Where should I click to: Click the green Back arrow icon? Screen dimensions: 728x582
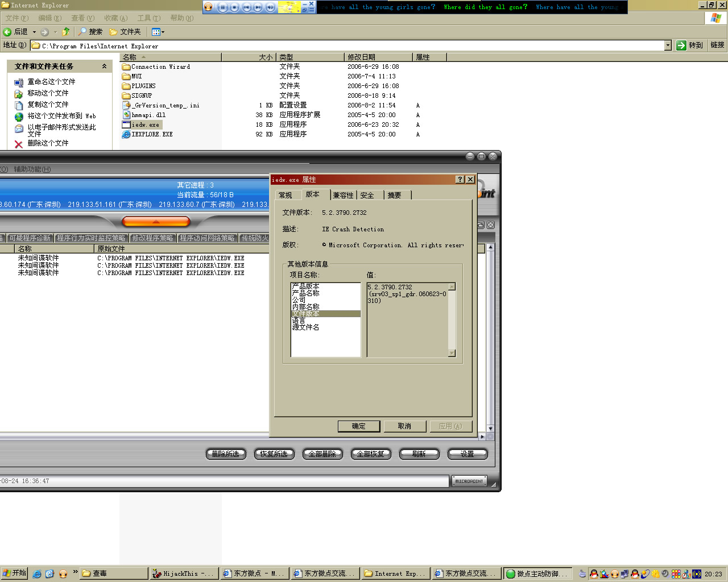(x=8, y=32)
